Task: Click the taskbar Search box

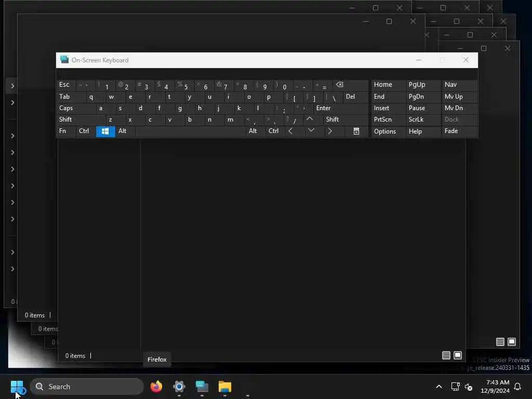Action: [x=87, y=387]
